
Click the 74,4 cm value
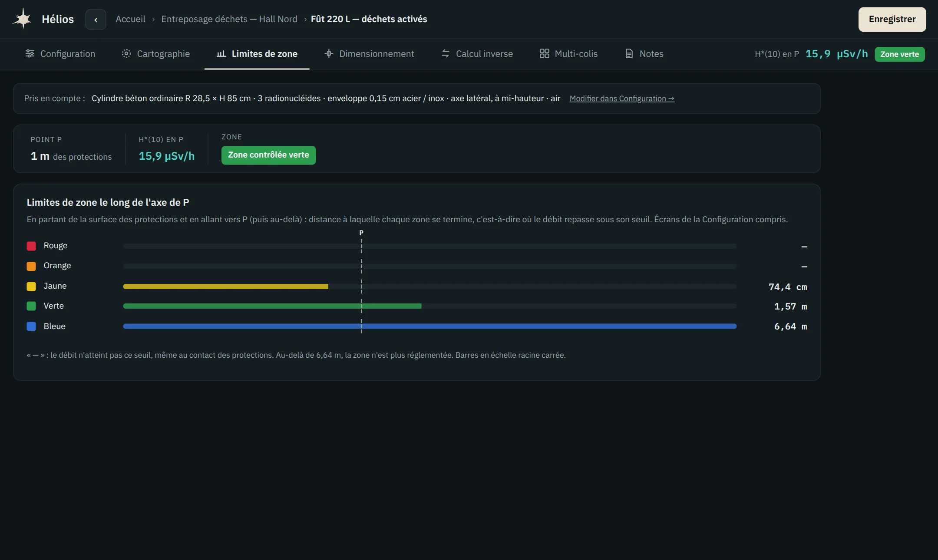tap(788, 287)
